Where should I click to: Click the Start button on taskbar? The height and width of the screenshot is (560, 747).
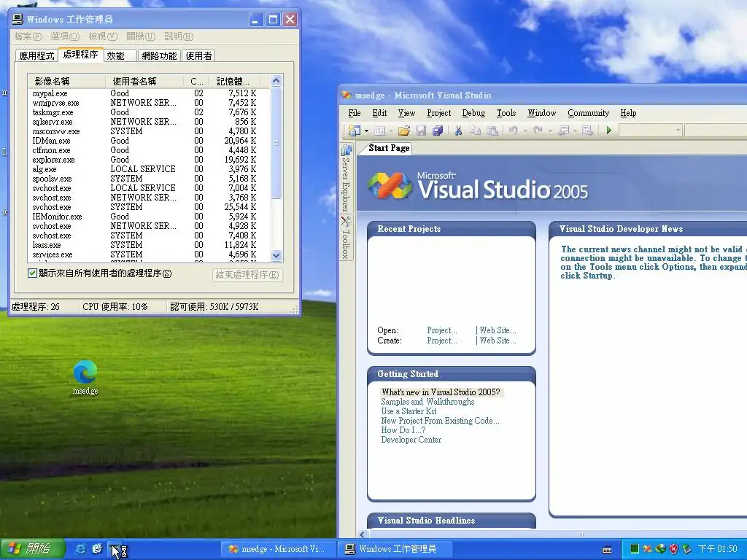[32, 549]
